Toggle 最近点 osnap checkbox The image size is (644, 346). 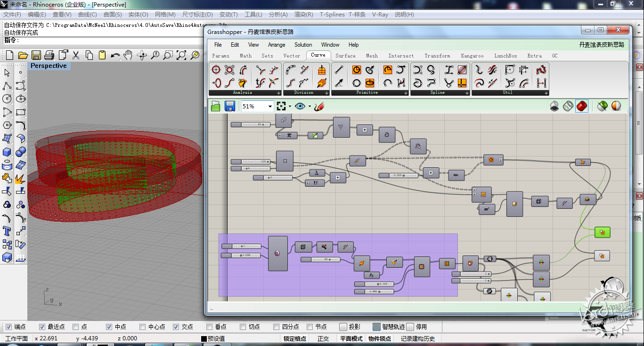[x=42, y=327]
